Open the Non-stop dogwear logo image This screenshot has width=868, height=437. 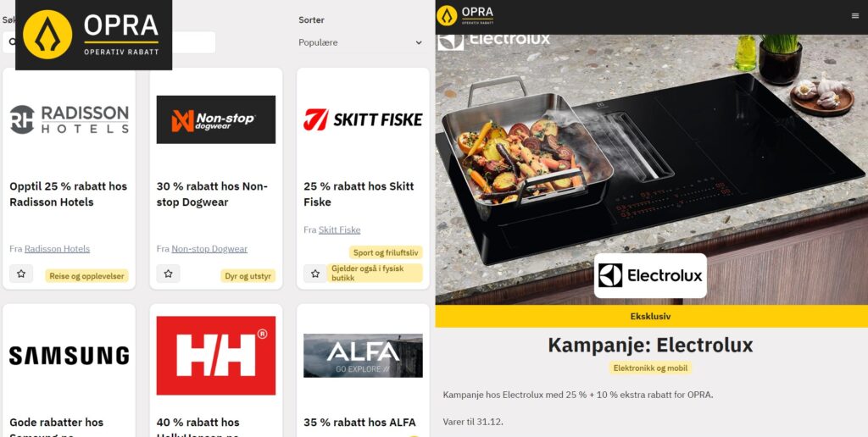(x=216, y=119)
